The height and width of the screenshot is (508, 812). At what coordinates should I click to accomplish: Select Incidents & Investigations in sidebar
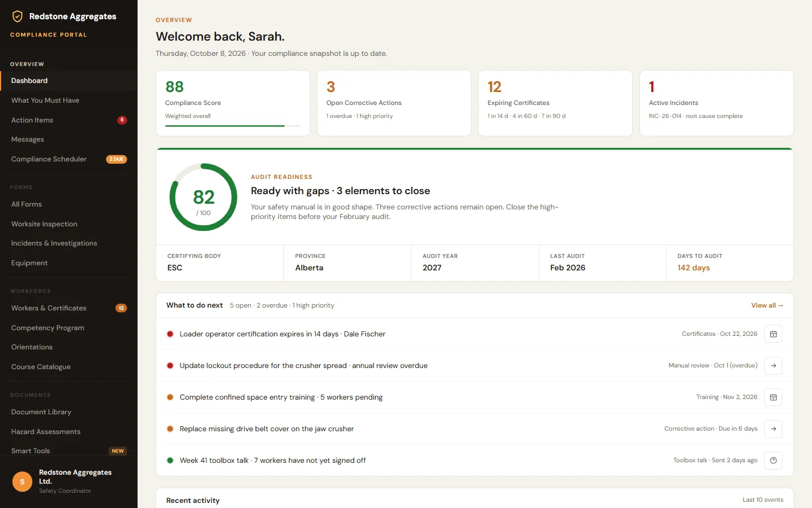tap(69, 243)
